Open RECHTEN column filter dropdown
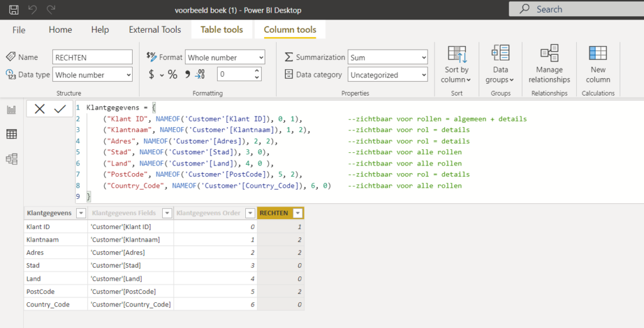This screenshot has width=644, height=328. coord(297,213)
